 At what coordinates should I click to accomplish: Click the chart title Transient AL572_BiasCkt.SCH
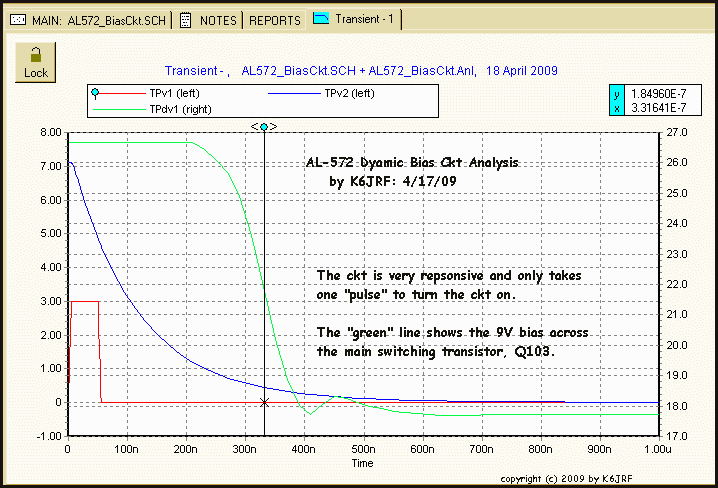(361, 70)
